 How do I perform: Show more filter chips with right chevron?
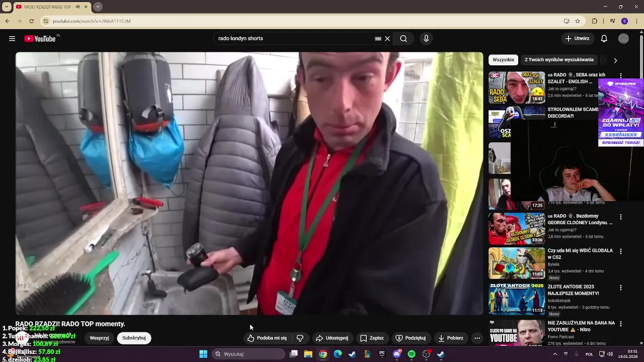pos(615,60)
